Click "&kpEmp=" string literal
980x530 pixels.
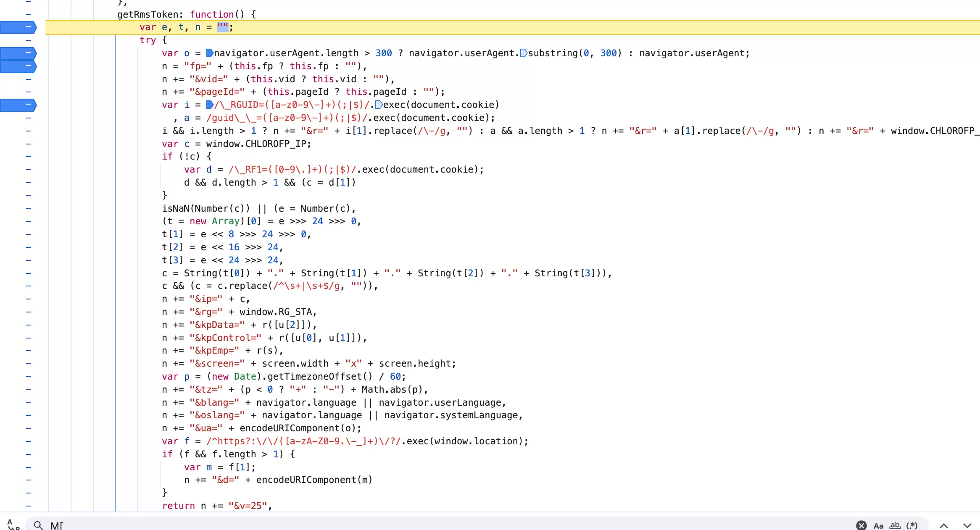pyautogui.click(x=214, y=350)
